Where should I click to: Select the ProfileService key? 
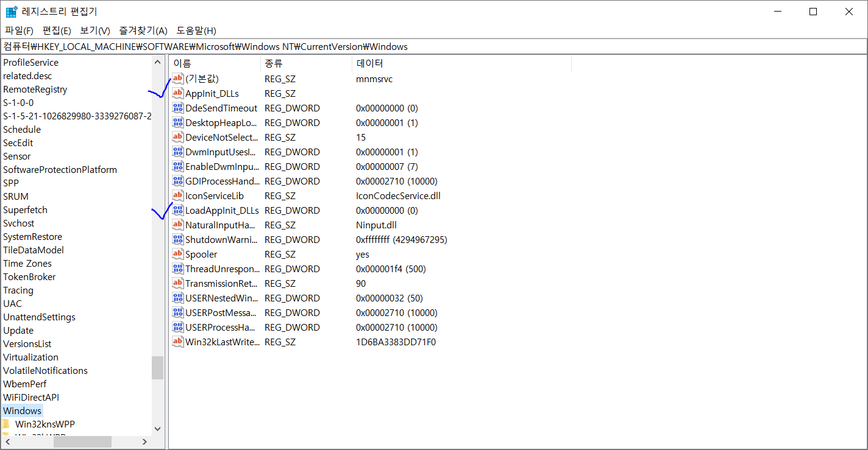pyautogui.click(x=31, y=62)
